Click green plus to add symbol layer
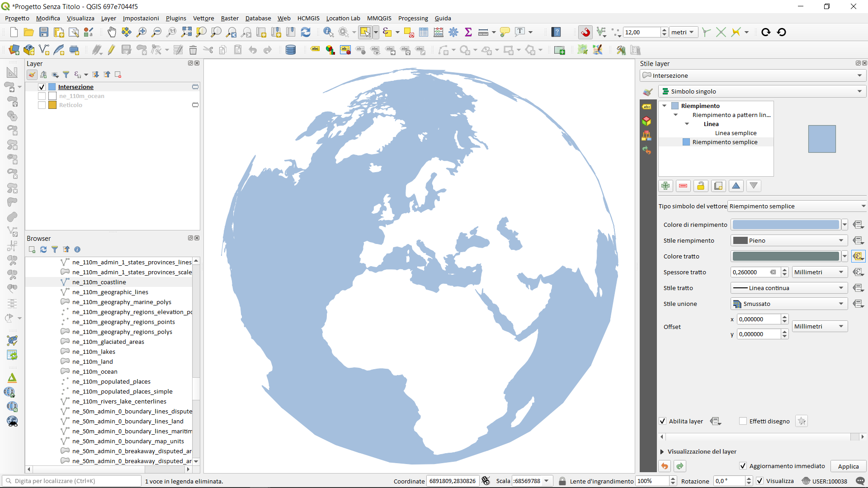 coord(665,186)
